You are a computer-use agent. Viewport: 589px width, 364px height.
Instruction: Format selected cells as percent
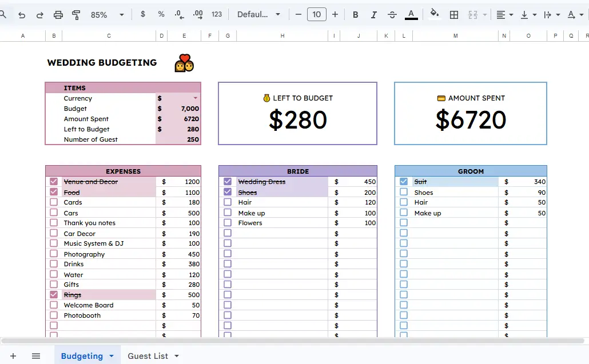(161, 14)
